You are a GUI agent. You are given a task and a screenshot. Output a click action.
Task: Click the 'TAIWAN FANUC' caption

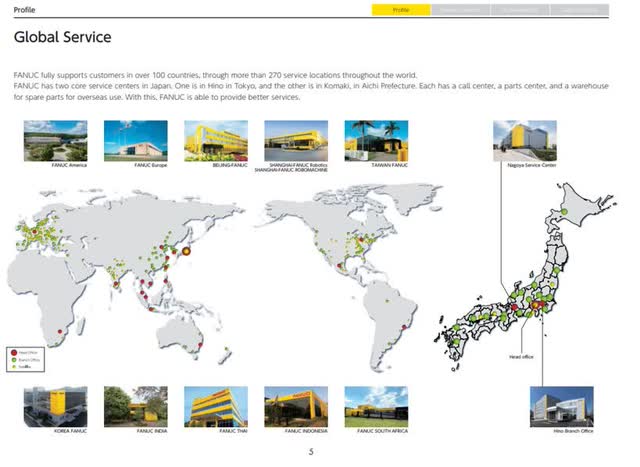(390, 165)
